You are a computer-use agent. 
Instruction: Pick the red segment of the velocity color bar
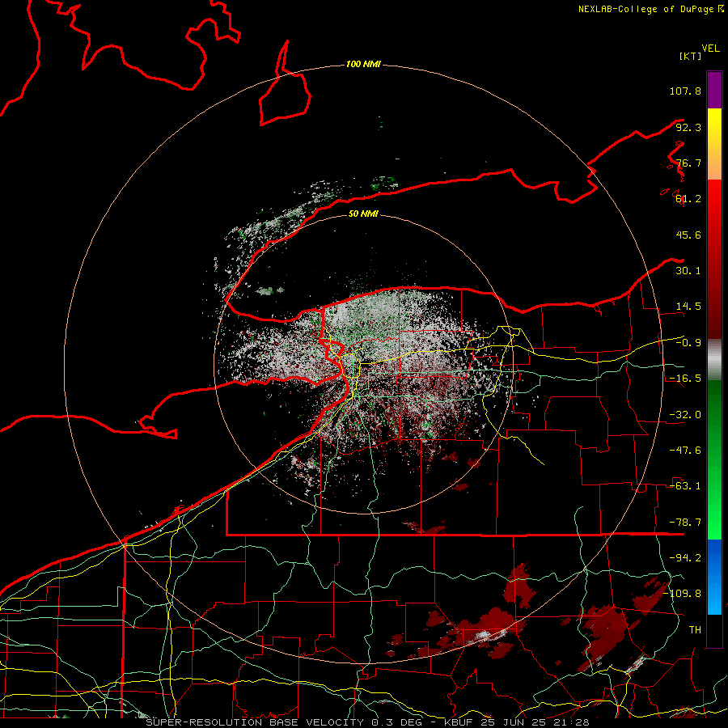click(714, 259)
